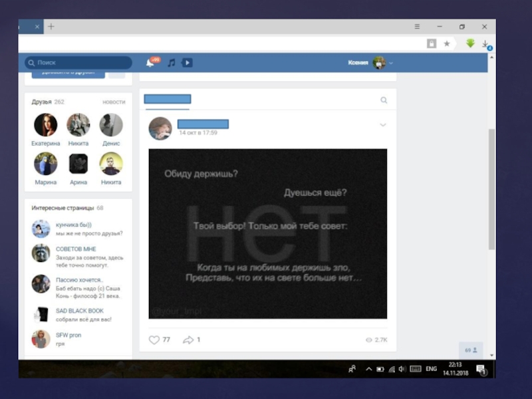Switch the ENG keyboard language in taskbar
This screenshot has height=399, width=532.
(x=432, y=368)
